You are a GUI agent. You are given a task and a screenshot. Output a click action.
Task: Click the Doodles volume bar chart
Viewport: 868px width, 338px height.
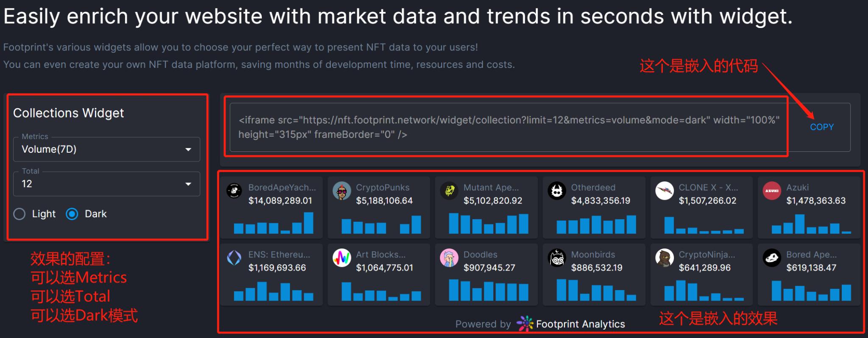488,290
